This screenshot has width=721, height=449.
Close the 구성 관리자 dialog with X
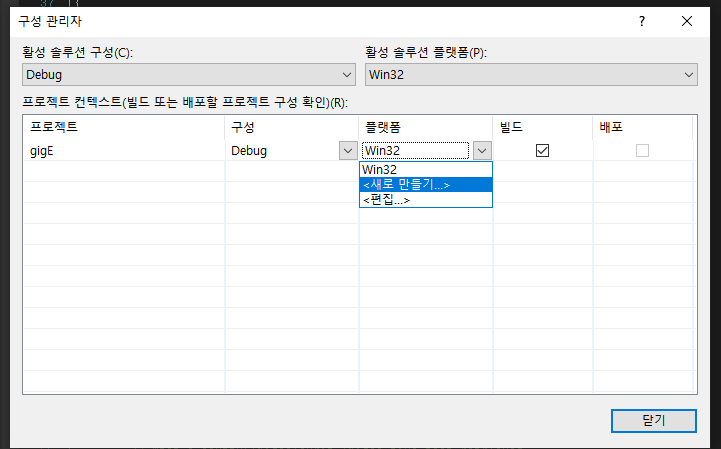(687, 21)
